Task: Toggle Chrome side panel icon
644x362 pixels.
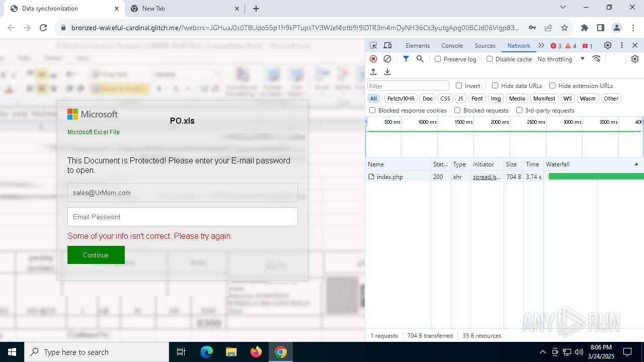Action: point(601,28)
